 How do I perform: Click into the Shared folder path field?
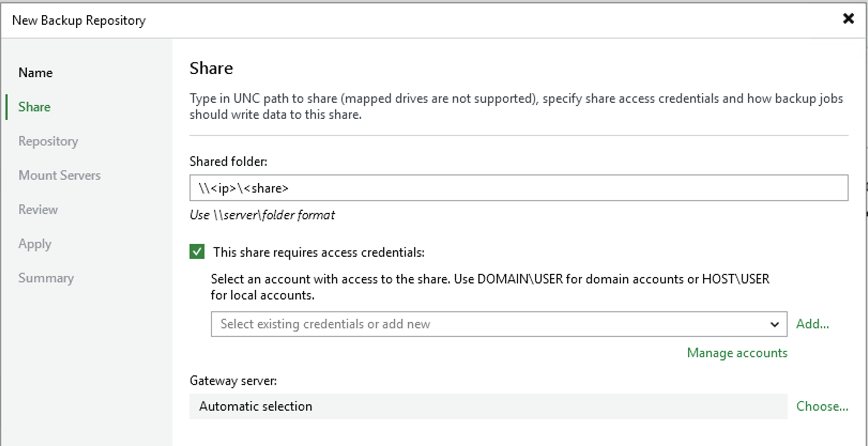(518, 188)
